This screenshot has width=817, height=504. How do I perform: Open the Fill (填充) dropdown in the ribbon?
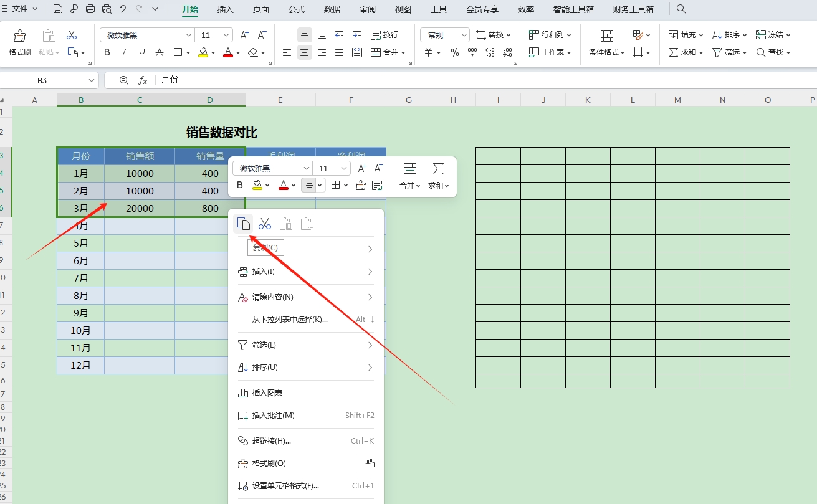click(686, 35)
